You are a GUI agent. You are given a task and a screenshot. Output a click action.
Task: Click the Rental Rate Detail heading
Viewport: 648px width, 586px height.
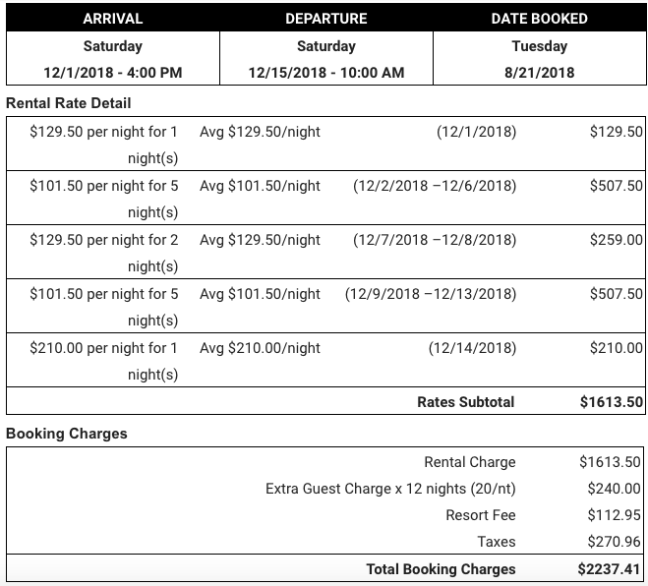click(x=69, y=103)
